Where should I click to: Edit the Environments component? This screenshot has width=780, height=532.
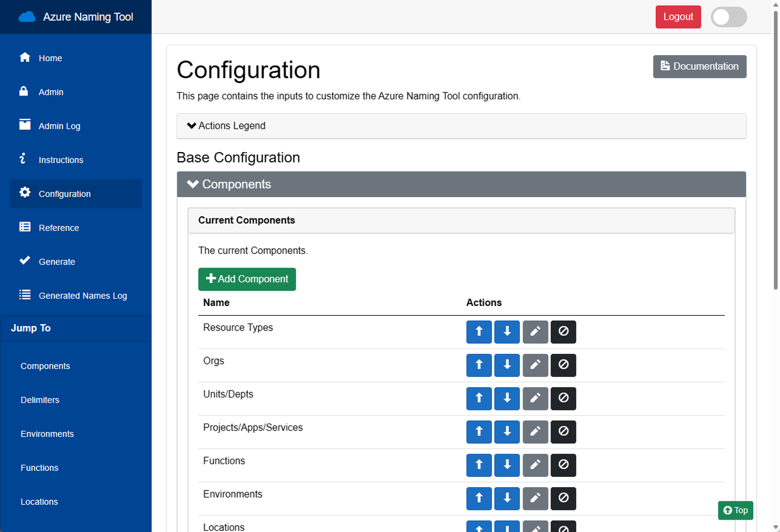coord(536,498)
